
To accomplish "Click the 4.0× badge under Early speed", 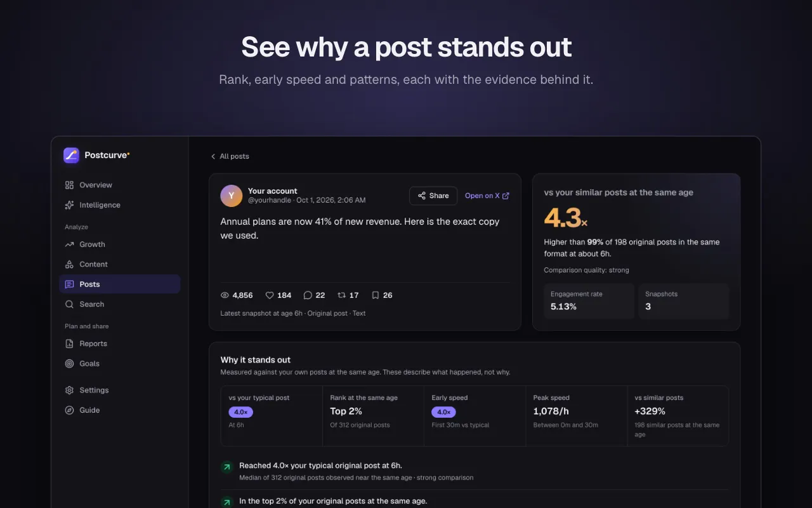I will coord(444,412).
